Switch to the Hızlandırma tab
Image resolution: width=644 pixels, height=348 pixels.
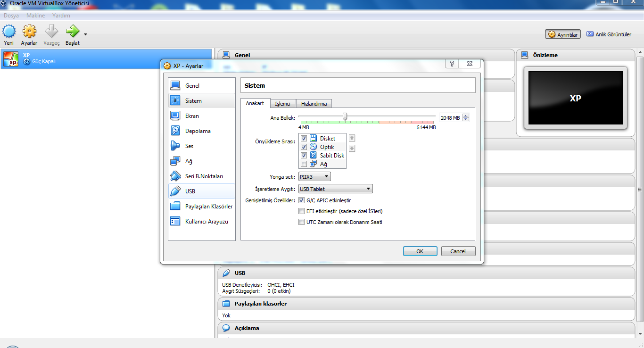tap(314, 104)
